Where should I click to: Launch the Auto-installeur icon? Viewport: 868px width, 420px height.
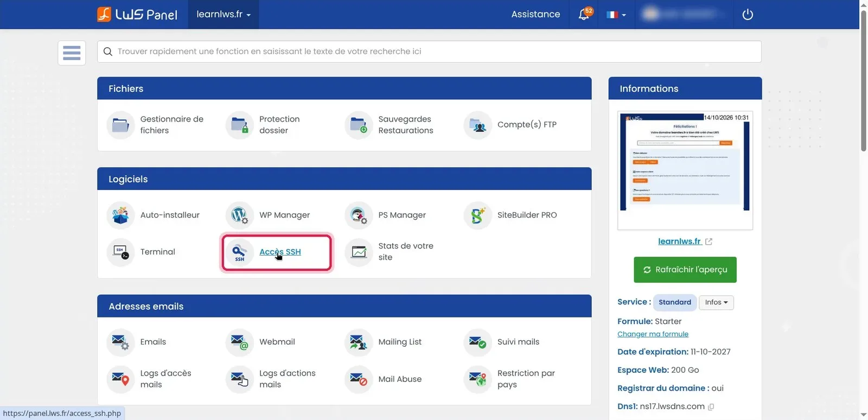click(x=120, y=215)
